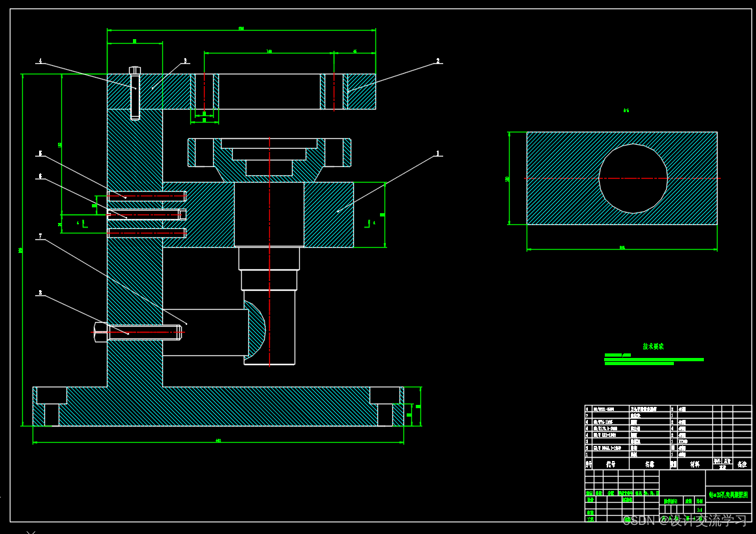
Task: Click the 名称 column header in parts list
Action: click(x=650, y=464)
